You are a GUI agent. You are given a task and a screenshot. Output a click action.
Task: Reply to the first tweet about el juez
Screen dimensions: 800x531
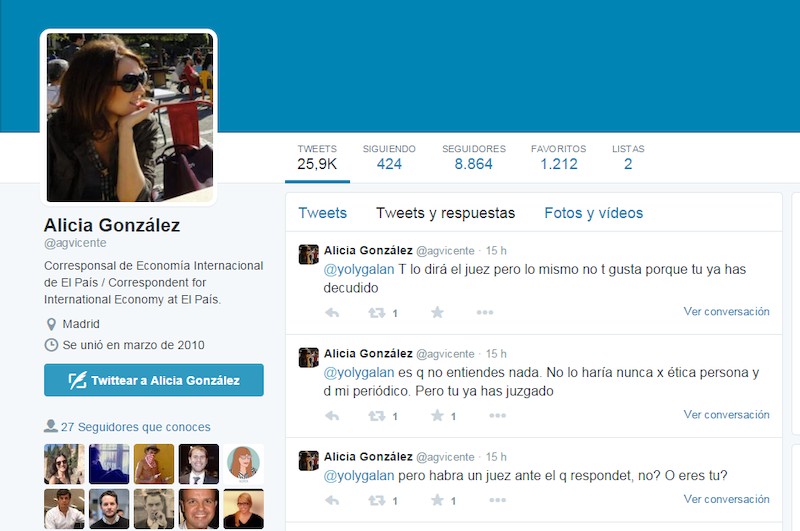point(332,312)
